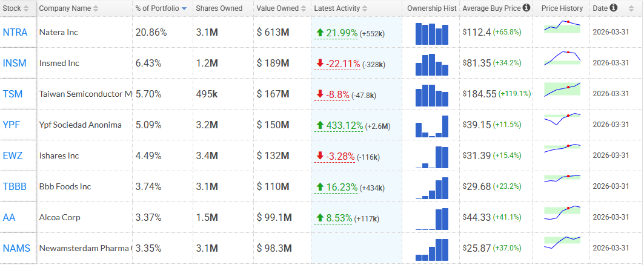
Task: Open Natera price history sparkline
Action: pos(562,26)
